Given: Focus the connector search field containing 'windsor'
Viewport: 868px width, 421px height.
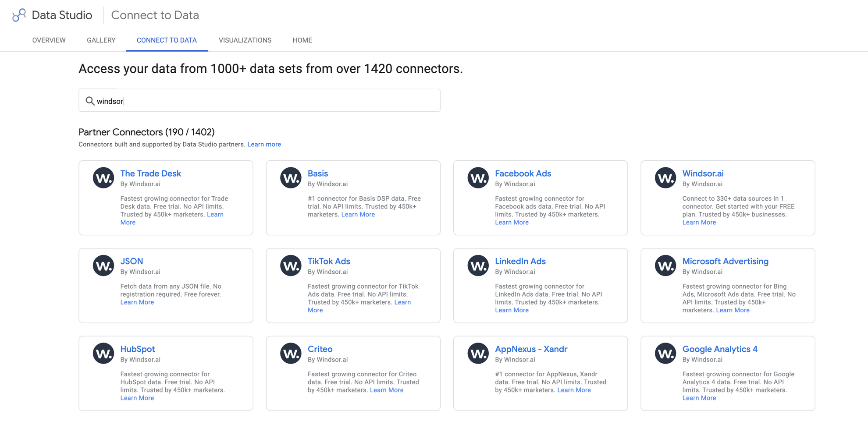Looking at the screenshot, I should pos(260,101).
